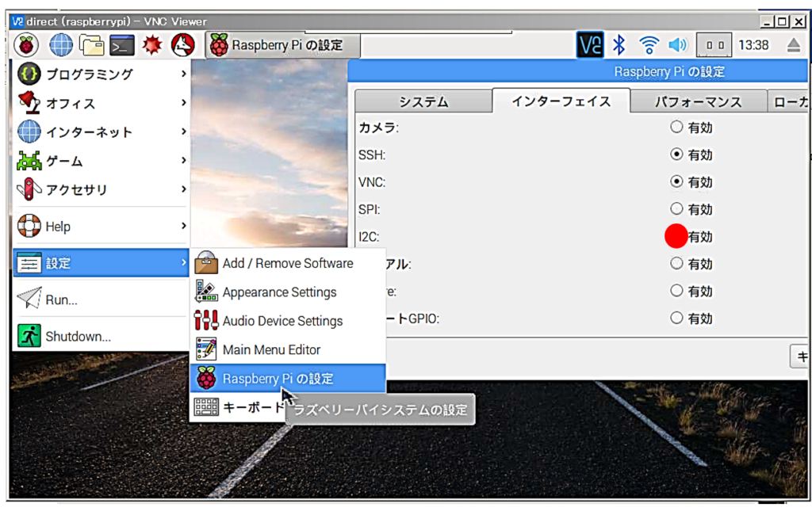Click the Shutdown running man icon
812x511 pixels.
[29, 336]
